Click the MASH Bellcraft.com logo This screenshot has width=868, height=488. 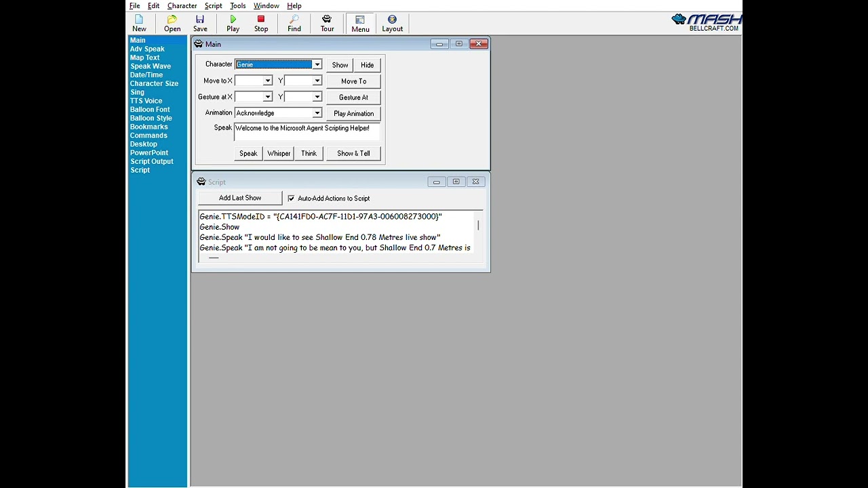click(707, 23)
